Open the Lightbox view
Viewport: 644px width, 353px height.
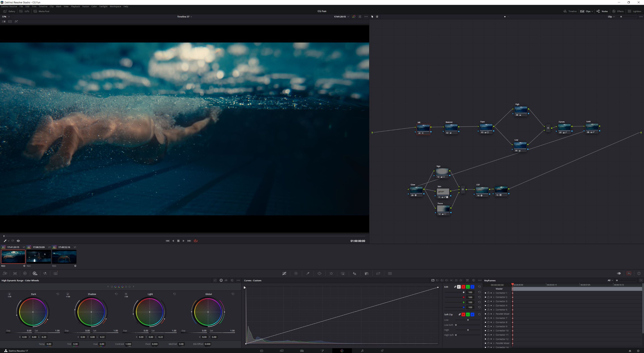point(635,11)
